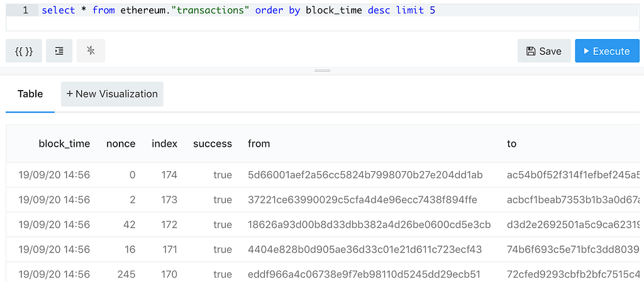Click the from address starting 37221ce639
The height and width of the screenshot is (282, 644).
[x=362, y=200]
